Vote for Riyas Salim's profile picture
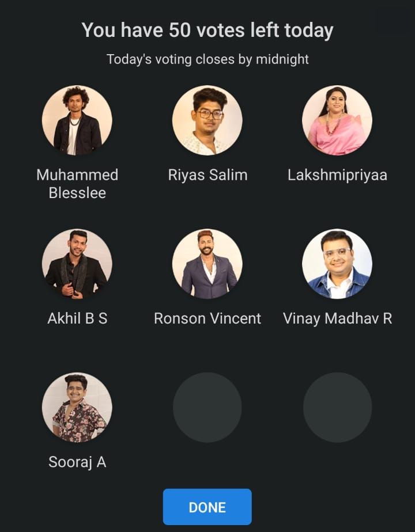415x532 pixels. click(207, 120)
